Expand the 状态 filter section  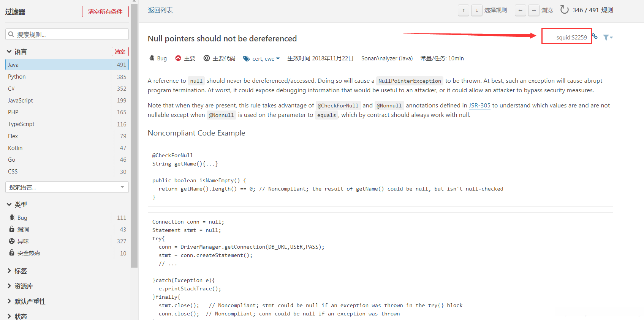[17, 316]
